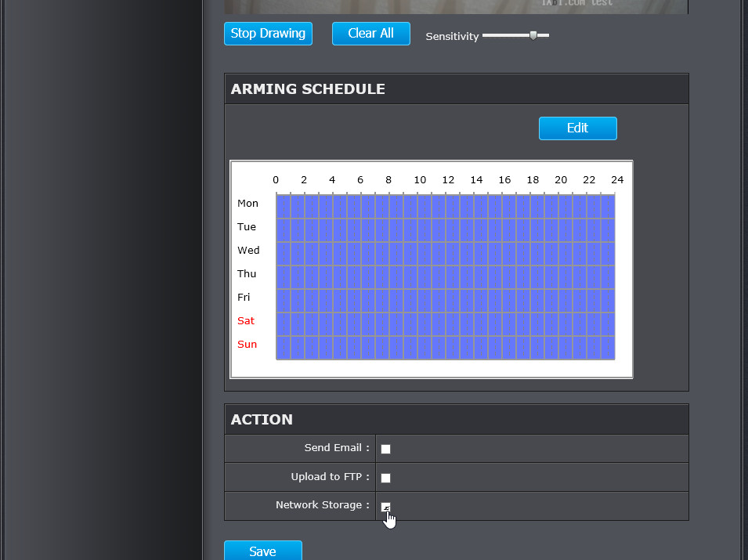This screenshot has height=560, width=748.
Task: Toggle the Upload to FTP checkbox
Action: 385,478
